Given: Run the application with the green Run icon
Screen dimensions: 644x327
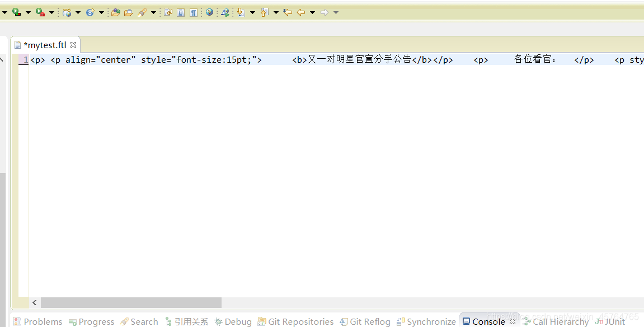Looking at the screenshot, I should (15, 12).
